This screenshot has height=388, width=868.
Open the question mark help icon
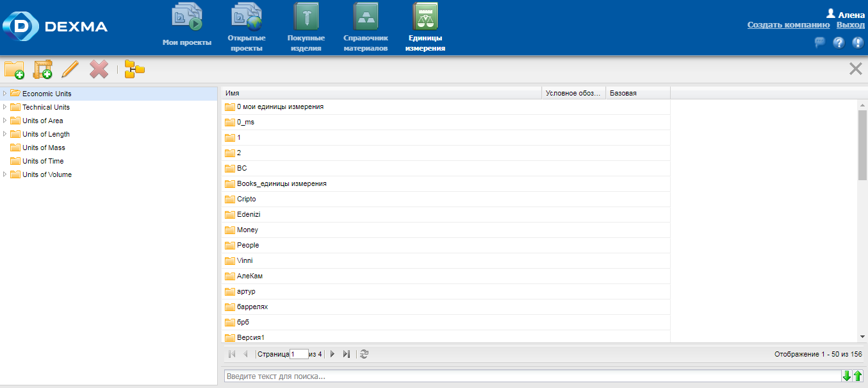pos(839,43)
